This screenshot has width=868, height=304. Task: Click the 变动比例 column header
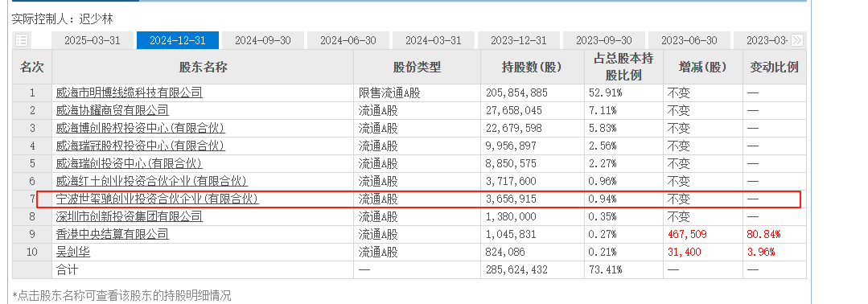(775, 67)
